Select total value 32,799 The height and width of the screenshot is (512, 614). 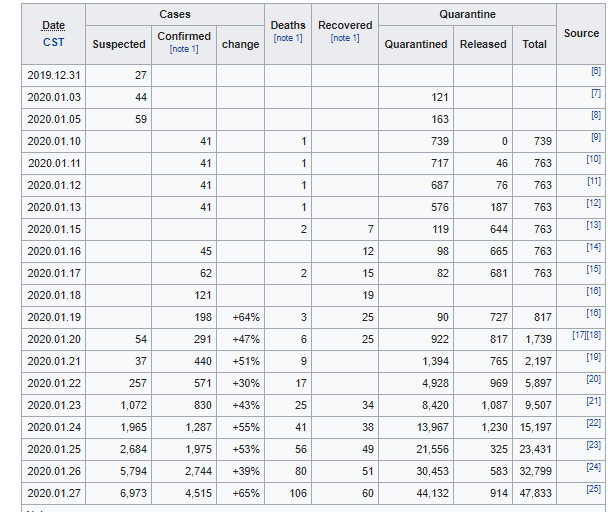(x=535, y=471)
